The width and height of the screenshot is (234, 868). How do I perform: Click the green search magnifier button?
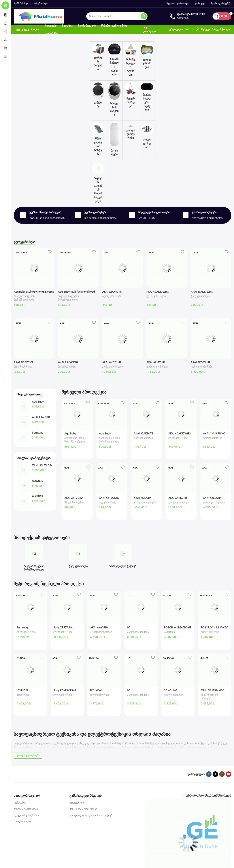pos(144,16)
